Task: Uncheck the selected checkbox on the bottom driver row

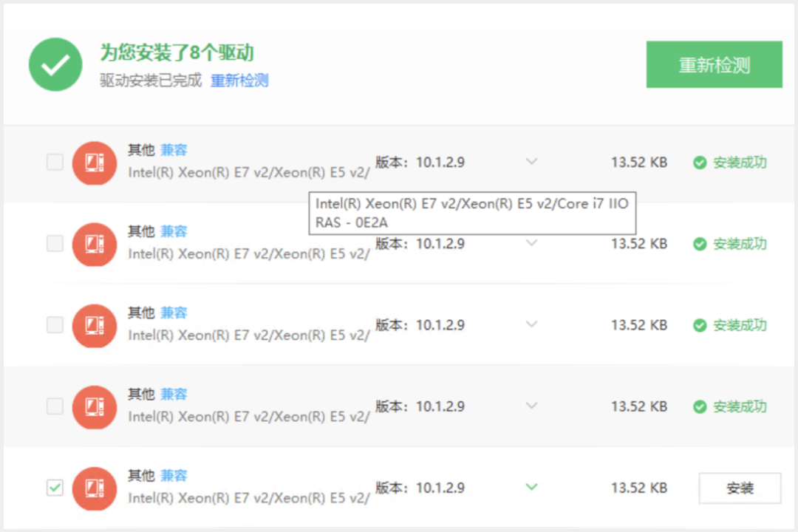Action: [x=54, y=488]
